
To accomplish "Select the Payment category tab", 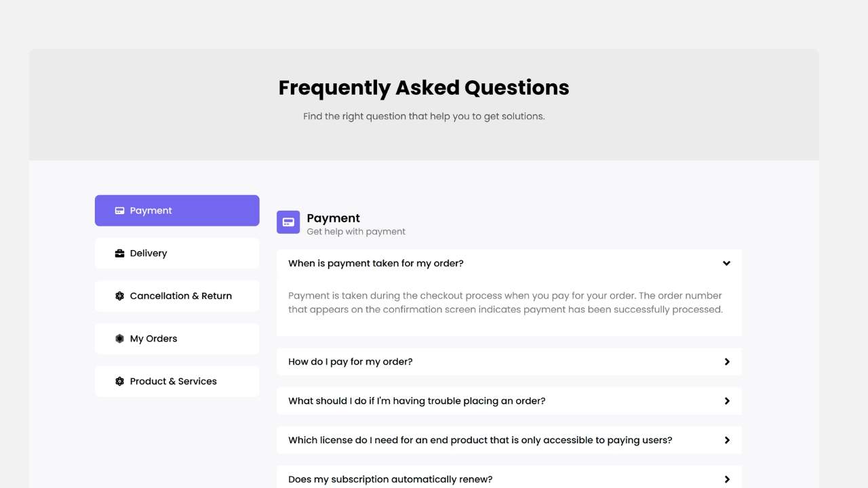I will click(177, 211).
